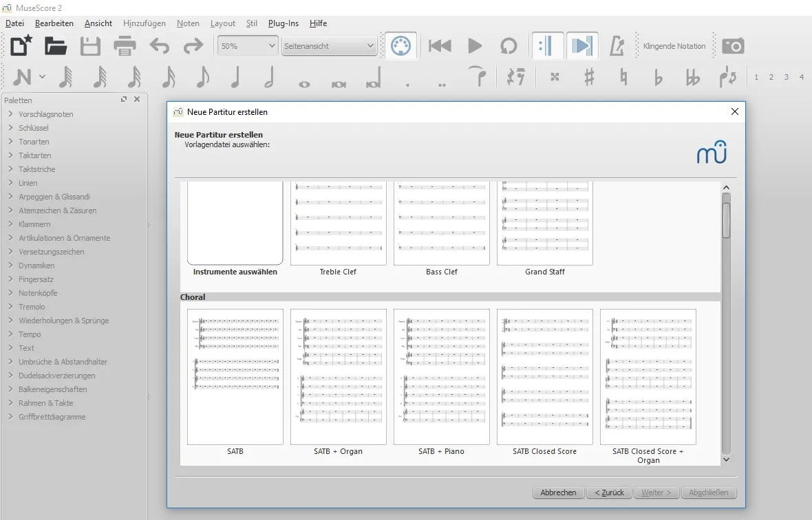This screenshot has width=812, height=520.
Task: Toggle the metronome icon
Action: coord(617,46)
